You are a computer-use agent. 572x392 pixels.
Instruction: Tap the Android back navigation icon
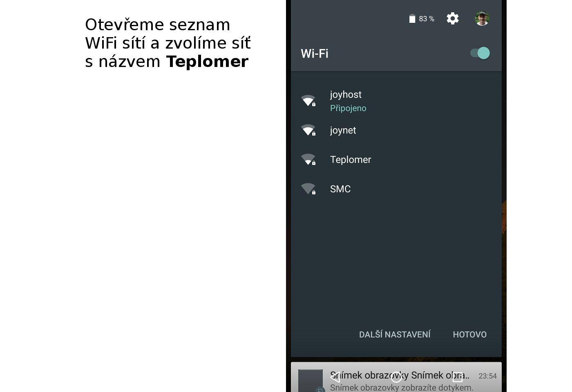(335, 377)
